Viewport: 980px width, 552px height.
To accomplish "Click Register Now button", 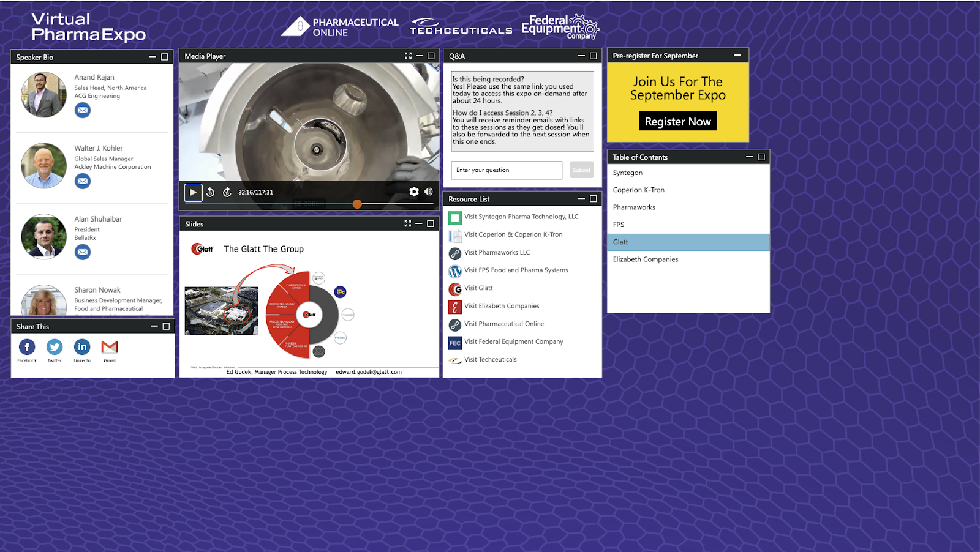I will (x=678, y=121).
